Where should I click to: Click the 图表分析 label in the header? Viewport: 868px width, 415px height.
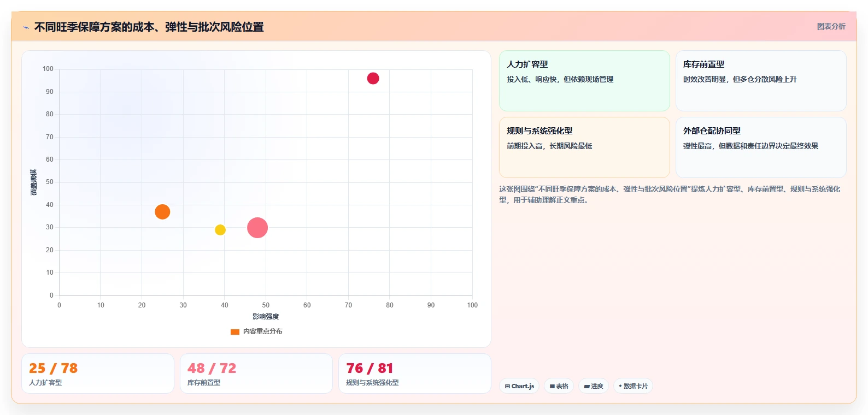[831, 26]
